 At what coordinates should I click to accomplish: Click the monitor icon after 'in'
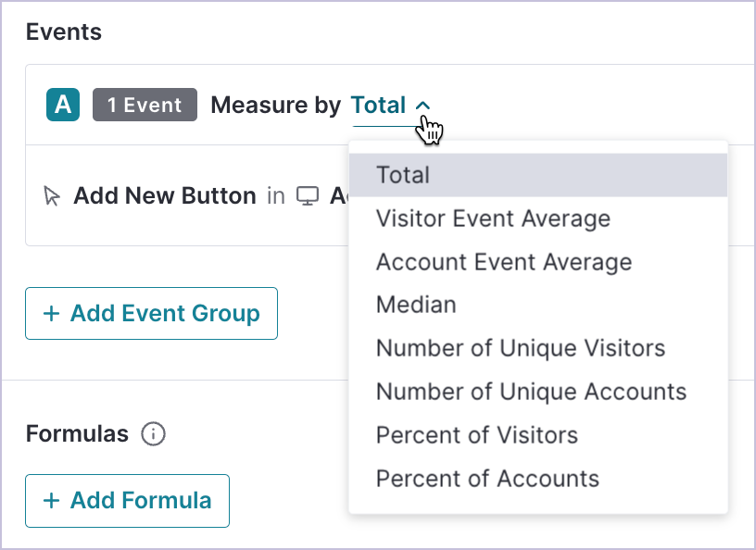pyautogui.click(x=308, y=196)
